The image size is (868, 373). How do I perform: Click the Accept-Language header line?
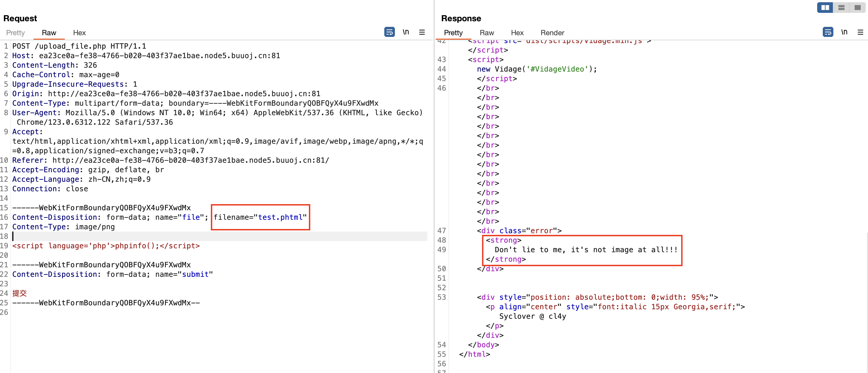point(81,180)
